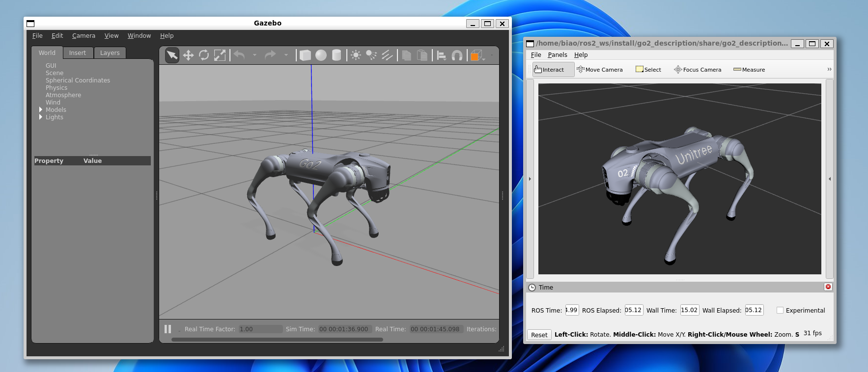Open Gazebo's Help menu
Image resolution: width=868 pixels, height=372 pixels.
(x=167, y=36)
